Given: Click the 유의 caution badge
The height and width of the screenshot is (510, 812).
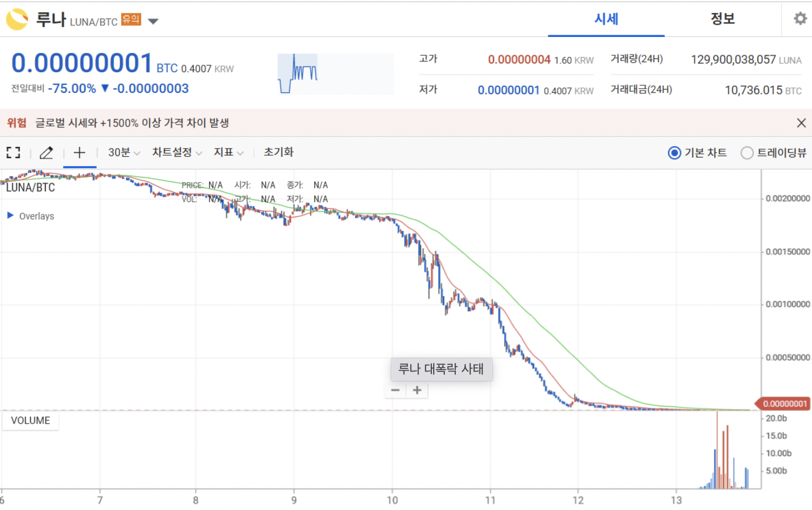Looking at the screenshot, I should [131, 20].
